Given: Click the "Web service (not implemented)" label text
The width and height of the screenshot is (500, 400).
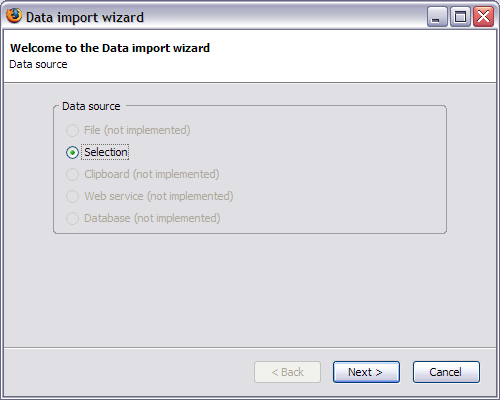Looking at the screenshot, I should pyautogui.click(x=159, y=196).
